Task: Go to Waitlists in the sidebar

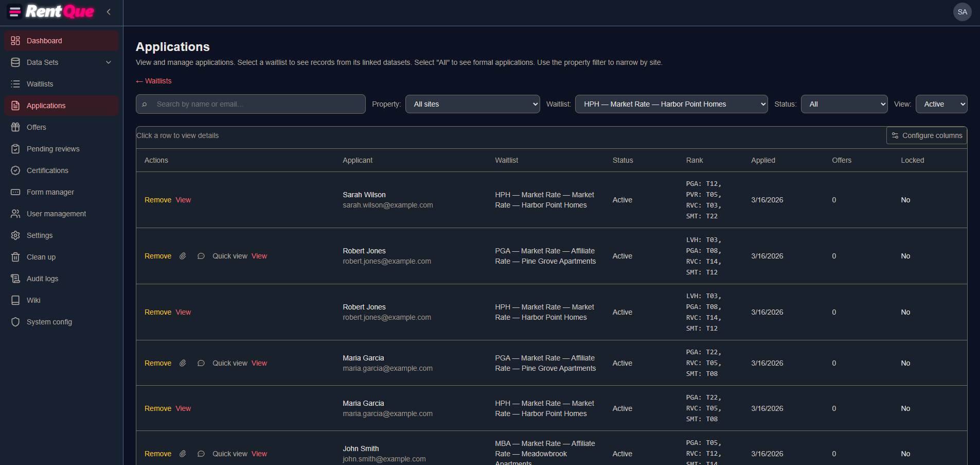Action: 62,84
